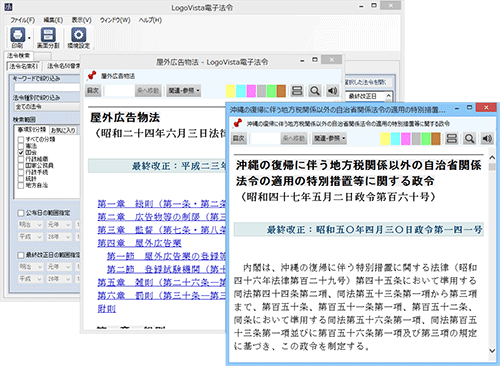Click the red pushpin in 屋外広告物法 window
500x366 pixels.
point(92,76)
